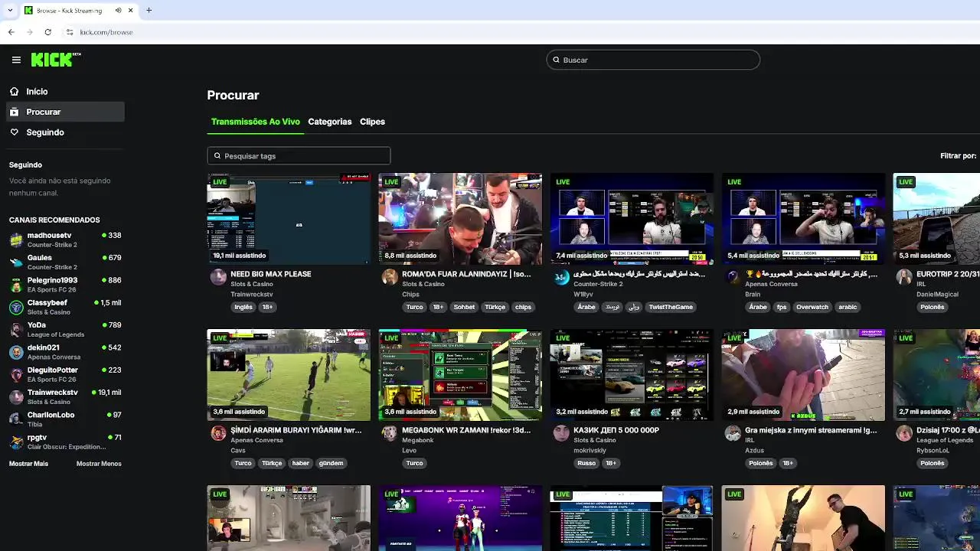The height and width of the screenshot is (551, 980).
Task: Click Tibia under CharllonLobo
Action: (x=35, y=424)
